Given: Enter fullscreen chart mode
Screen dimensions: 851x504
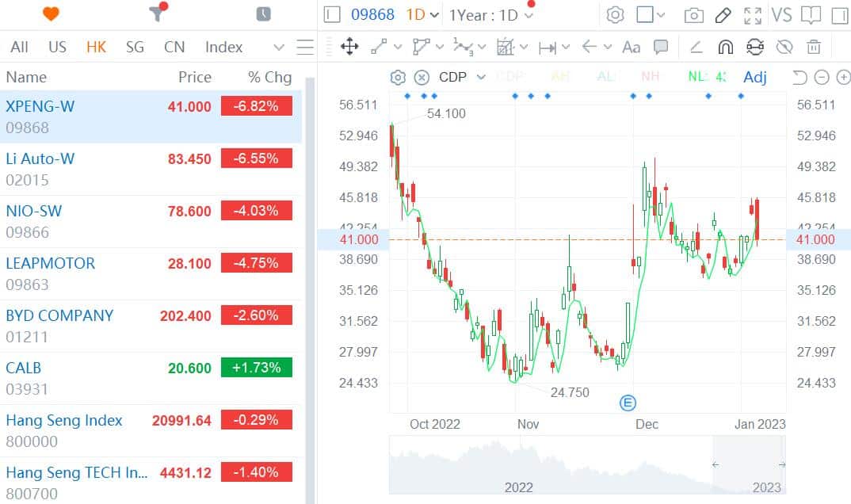Looking at the screenshot, I should coord(752,13).
